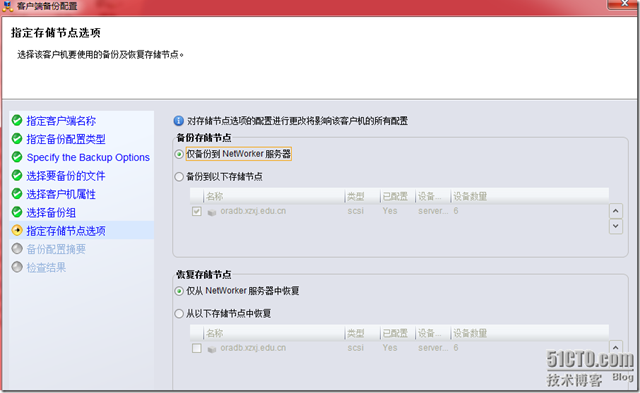
Task: Click the gray circle icon beside 备份配置摘要
Action: tap(17, 249)
